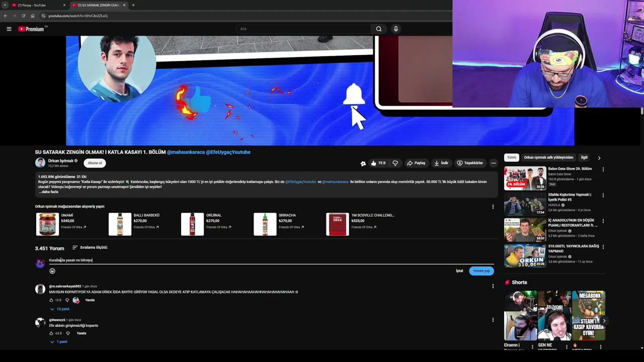Open browser tab search dropdown arrow

pos(5,5)
